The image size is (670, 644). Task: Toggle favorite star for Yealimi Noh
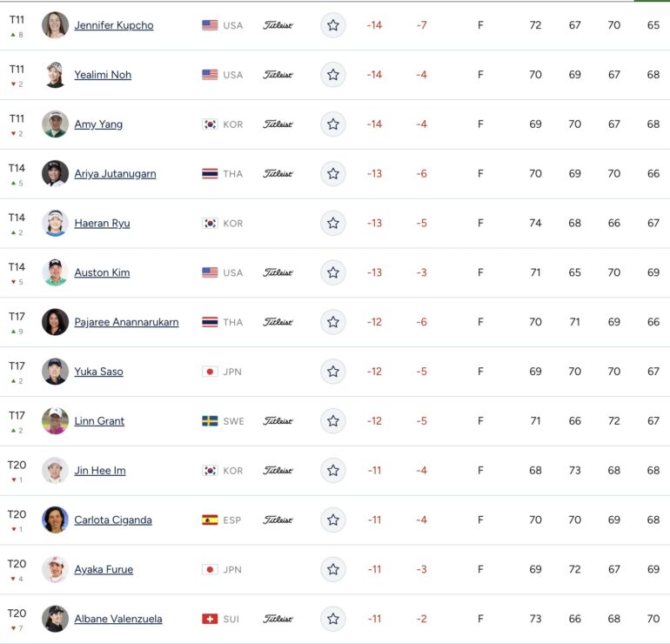[333, 75]
